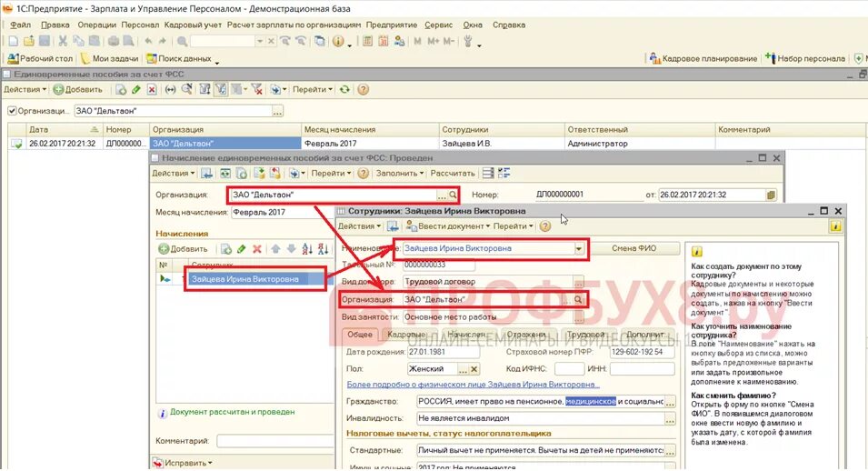The height and width of the screenshot is (471, 868).
Task: Switch to the Кадровые tab
Action: [406, 335]
